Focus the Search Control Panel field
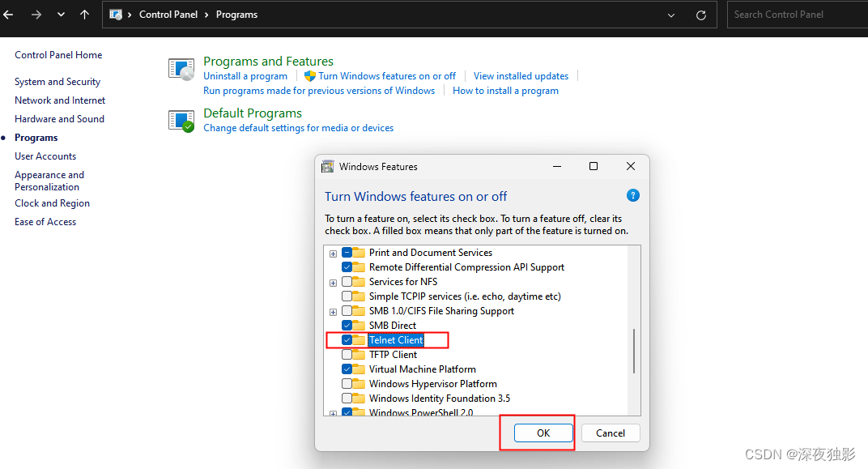The image size is (868, 469). tap(797, 15)
